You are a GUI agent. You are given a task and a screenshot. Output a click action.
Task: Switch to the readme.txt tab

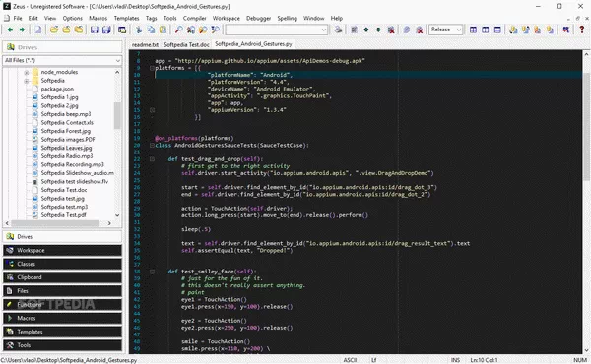[145, 45]
